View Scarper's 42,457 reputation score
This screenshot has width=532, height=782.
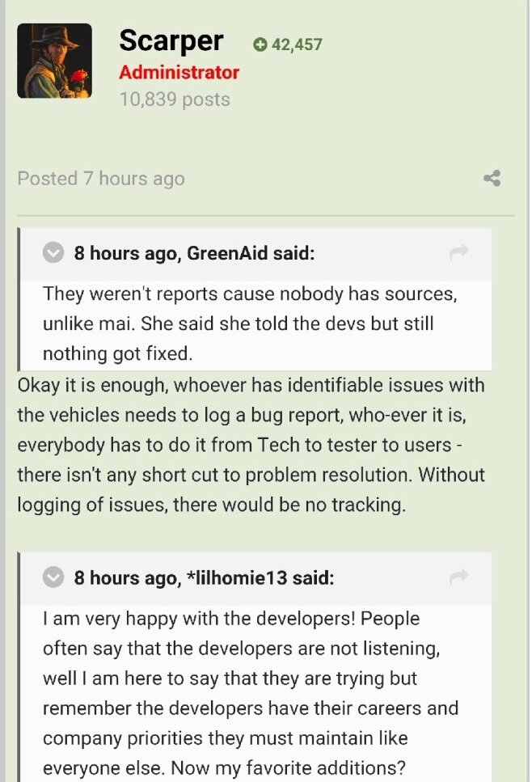point(298,45)
